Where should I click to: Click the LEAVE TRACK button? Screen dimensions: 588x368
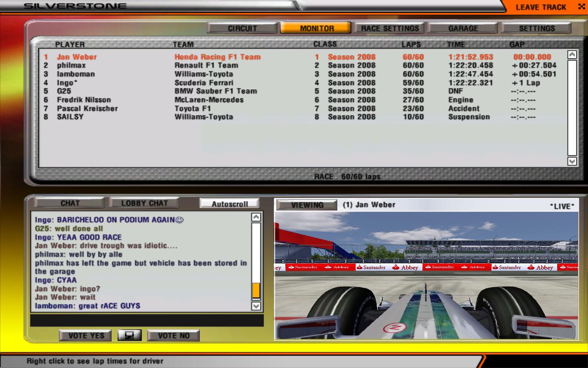(x=541, y=7)
